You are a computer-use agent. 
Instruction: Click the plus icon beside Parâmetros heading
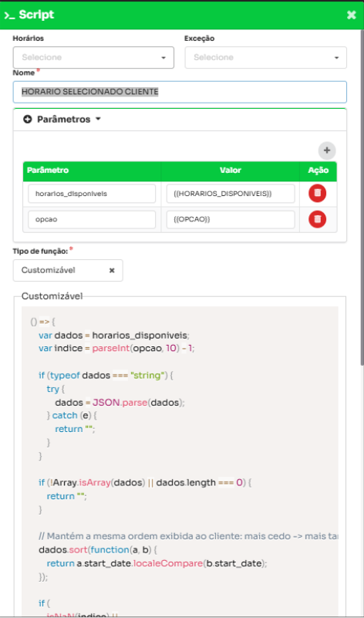[28, 120]
